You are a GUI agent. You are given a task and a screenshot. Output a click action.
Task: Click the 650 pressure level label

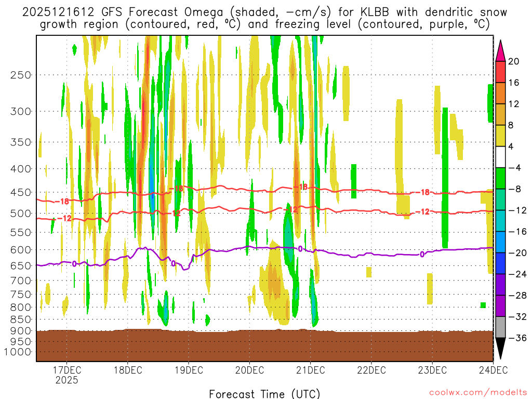point(21,265)
